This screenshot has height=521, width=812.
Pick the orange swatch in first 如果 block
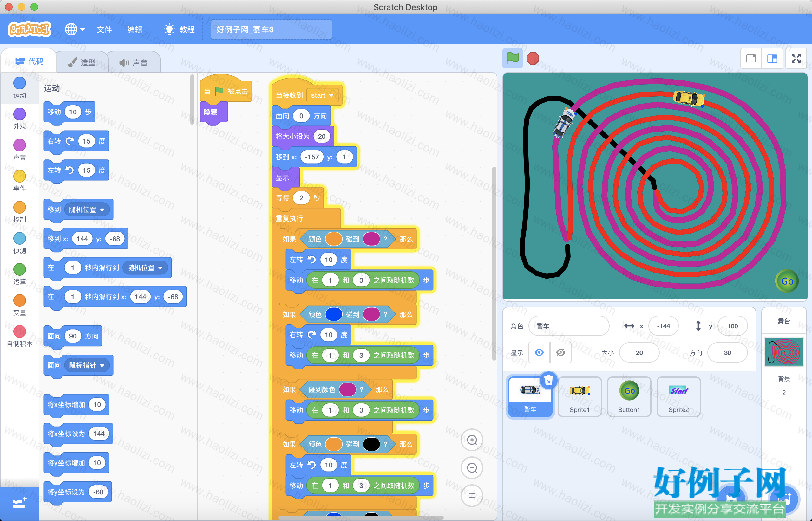click(334, 239)
